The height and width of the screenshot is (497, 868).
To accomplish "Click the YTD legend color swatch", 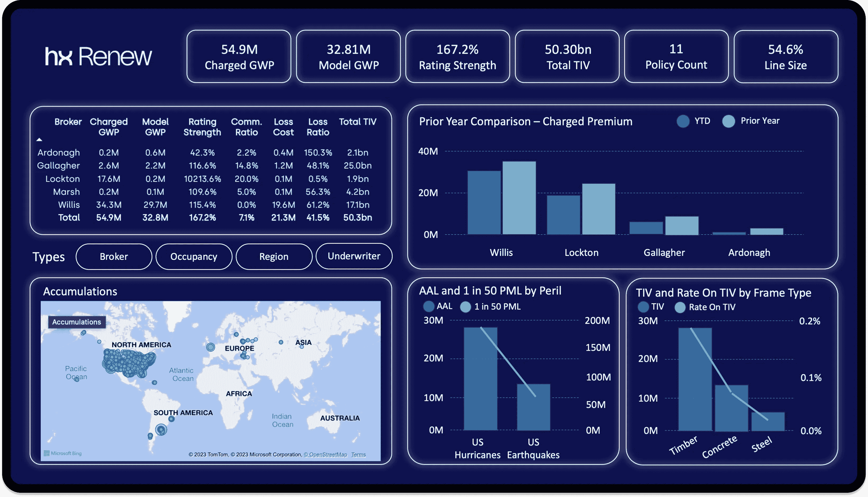I will (x=683, y=121).
